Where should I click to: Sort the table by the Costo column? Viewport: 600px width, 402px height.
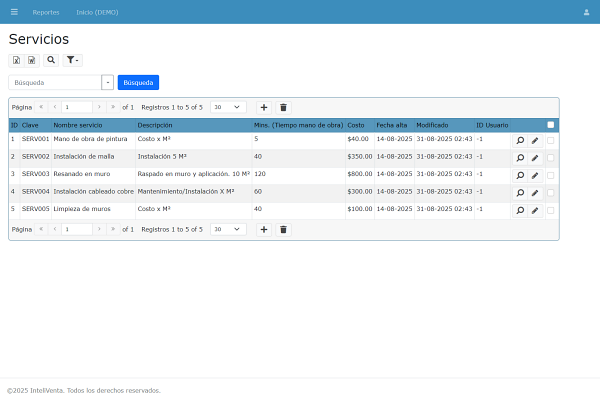[x=356, y=125]
